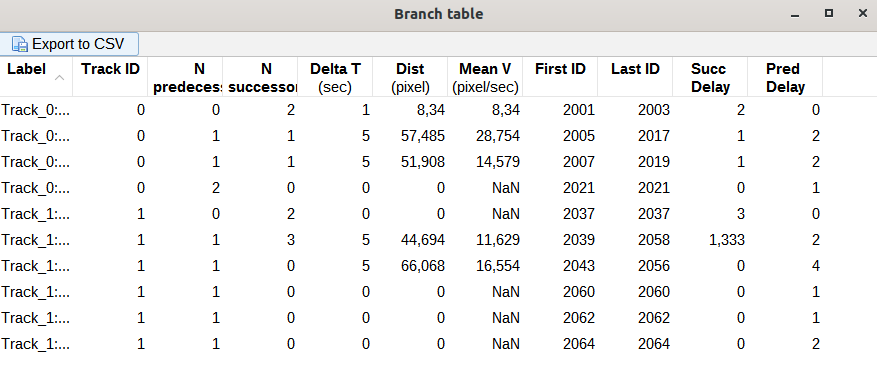
Task: Select First ID cell 2005
Action: point(560,136)
